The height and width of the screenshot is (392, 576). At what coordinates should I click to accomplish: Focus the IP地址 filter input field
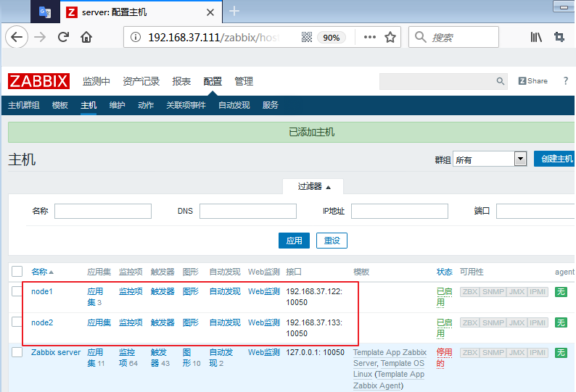pos(400,211)
